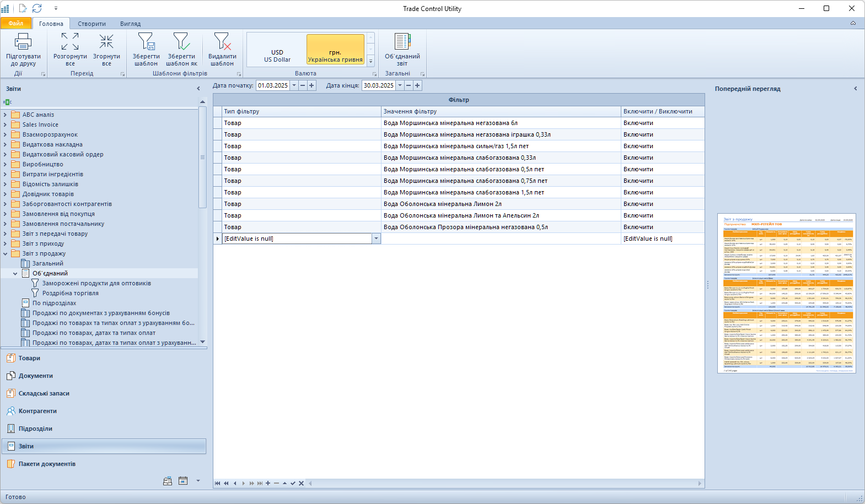
Task: Open the Товари navigation section
Action: (29, 358)
